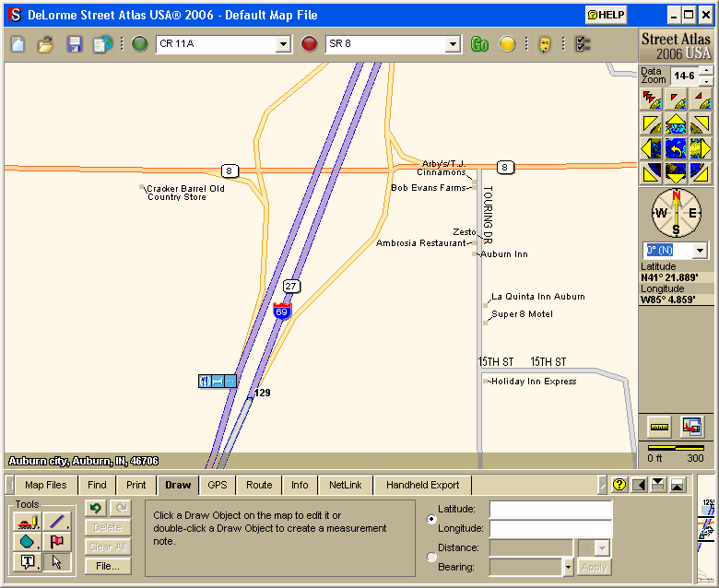
Task: Select the polygon shape draw tool
Action: [28, 542]
